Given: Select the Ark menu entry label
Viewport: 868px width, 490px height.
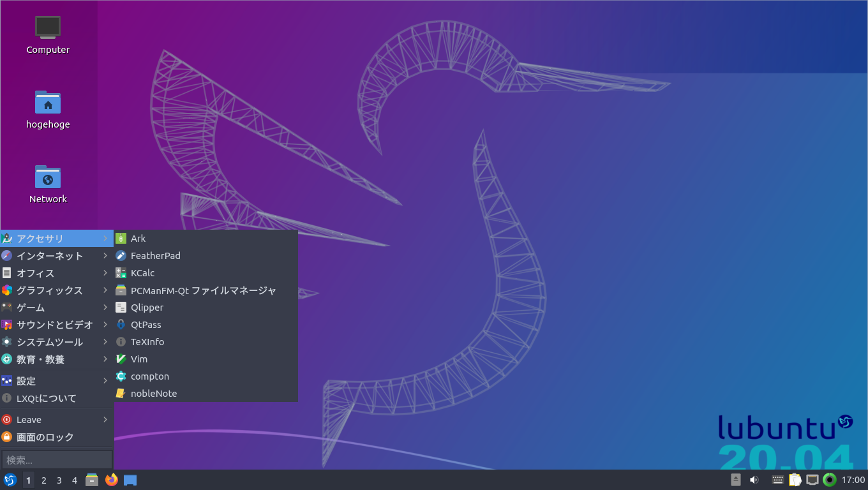Looking at the screenshot, I should pyautogui.click(x=138, y=239).
